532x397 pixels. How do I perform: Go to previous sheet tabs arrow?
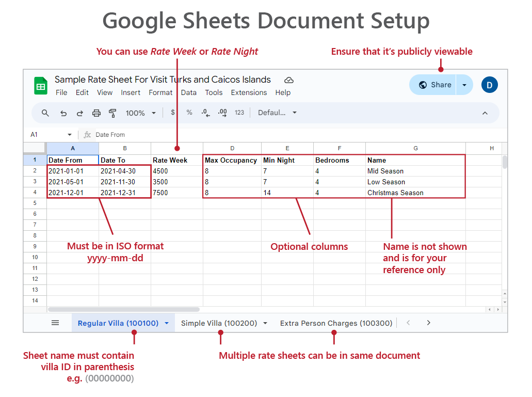[x=409, y=323]
